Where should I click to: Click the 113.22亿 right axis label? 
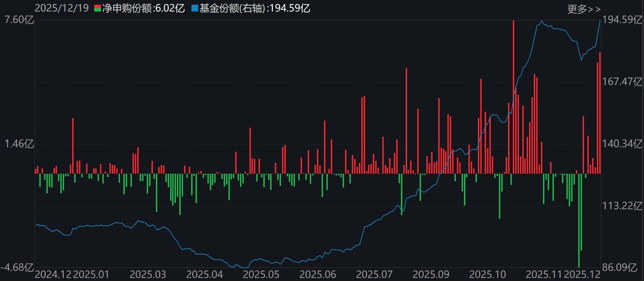[x=622, y=206]
